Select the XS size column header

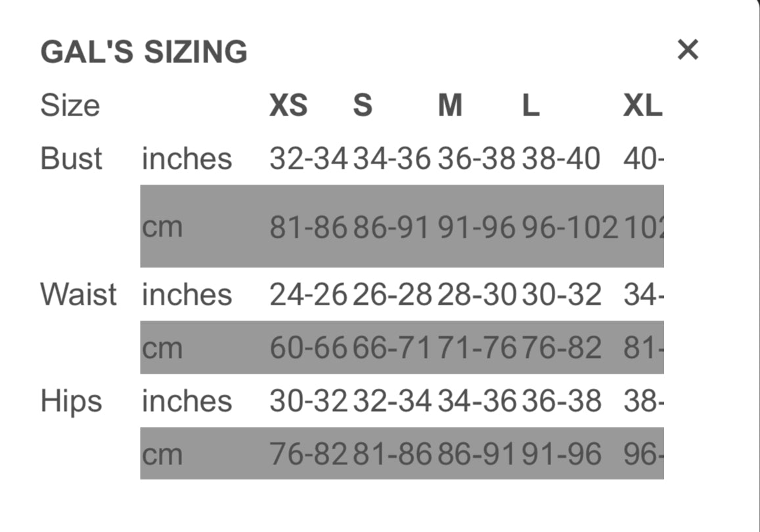tap(288, 105)
